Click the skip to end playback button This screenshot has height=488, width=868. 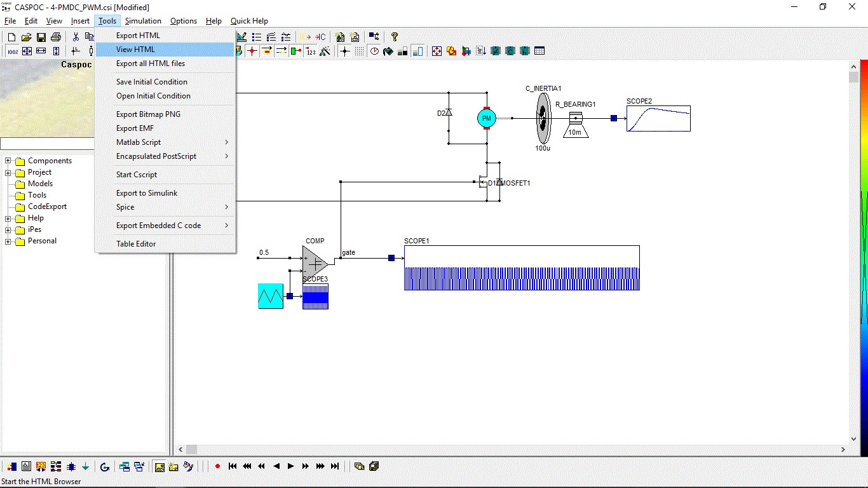click(x=334, y=466)
